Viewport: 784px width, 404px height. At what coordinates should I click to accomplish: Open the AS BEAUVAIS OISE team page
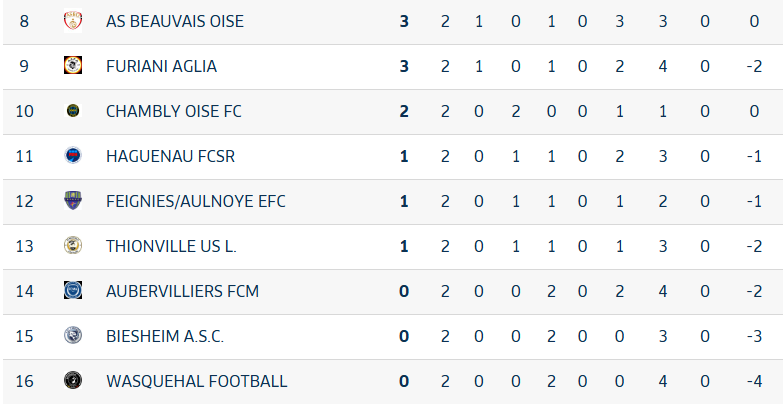tap(174, 21)
